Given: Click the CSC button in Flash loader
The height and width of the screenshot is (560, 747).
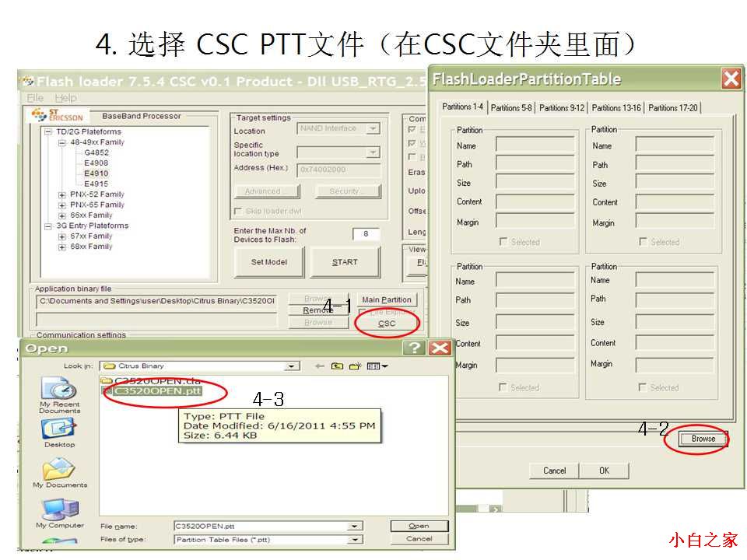Looking at the screenshot, I should (387, 324).
